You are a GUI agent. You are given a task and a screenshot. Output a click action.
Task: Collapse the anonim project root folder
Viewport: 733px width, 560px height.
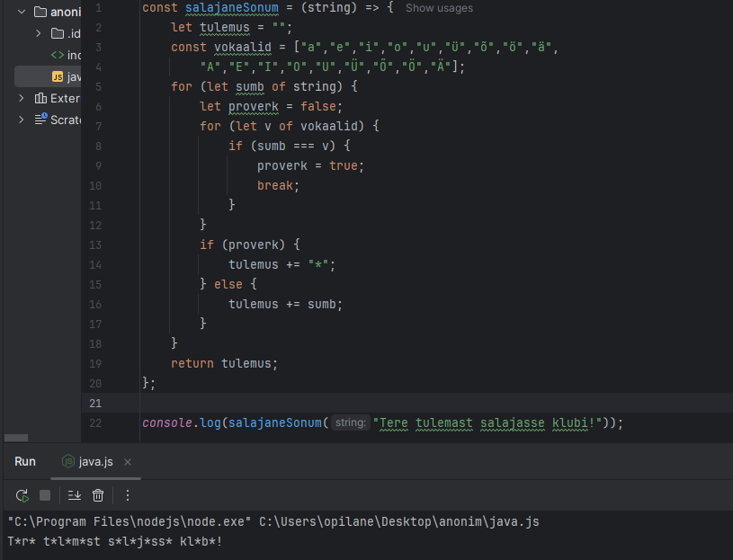(21, 13)
